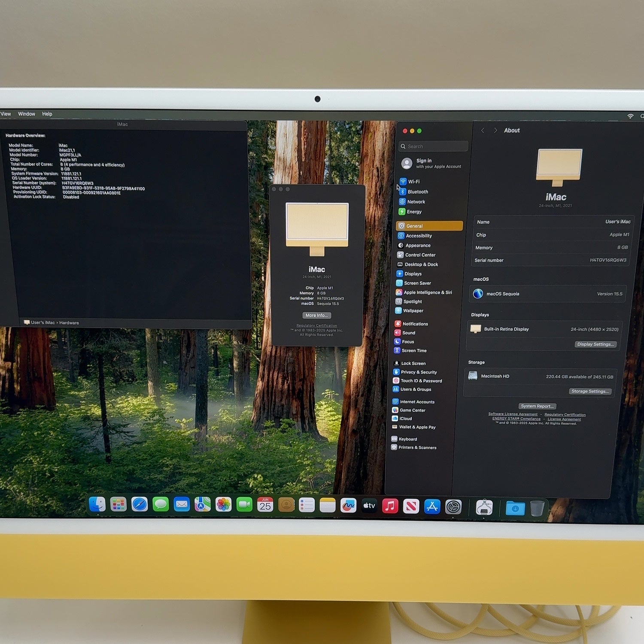The height and width of the screenshot is (644, 644).
Task: Open News from the Dock
Action: point(411,507)
